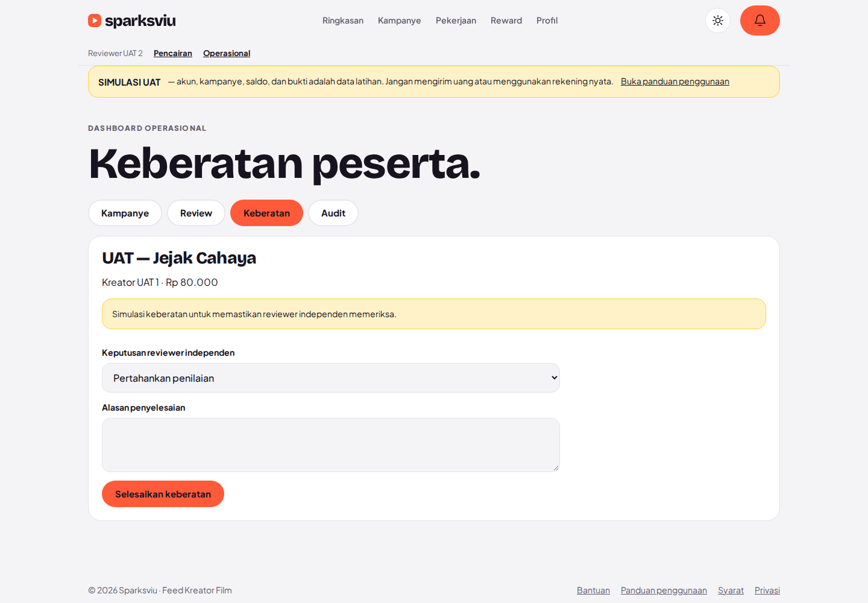Viewport: 868px width, 603px height.
Task: Open the Pekerjaan nav item
Action: pyautogui.click(x=456, y=21)
